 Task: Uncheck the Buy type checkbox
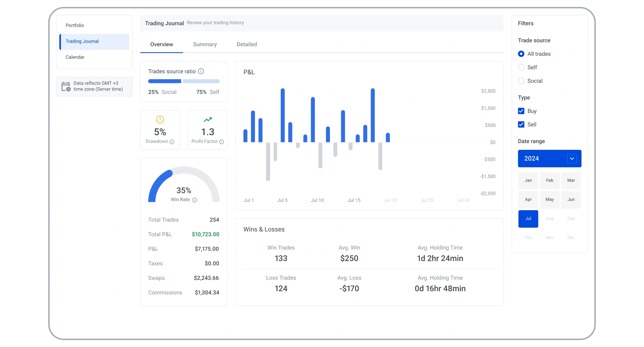[521, 111]
